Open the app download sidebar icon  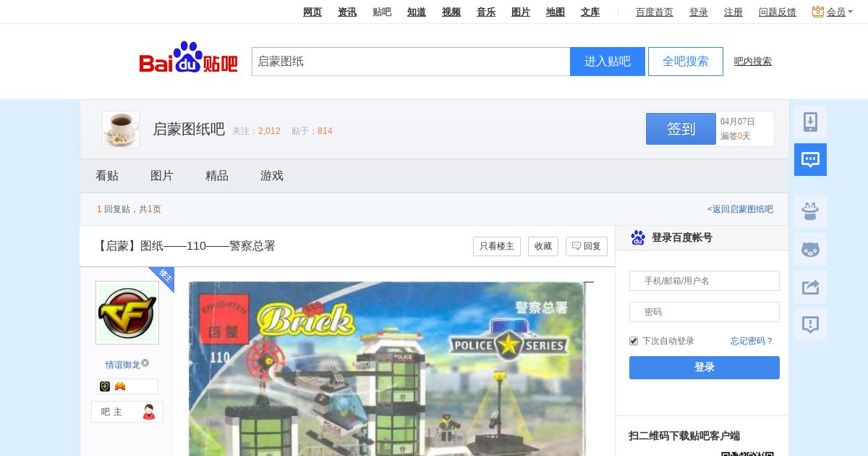pyautogui.click(x=810, y=122)
